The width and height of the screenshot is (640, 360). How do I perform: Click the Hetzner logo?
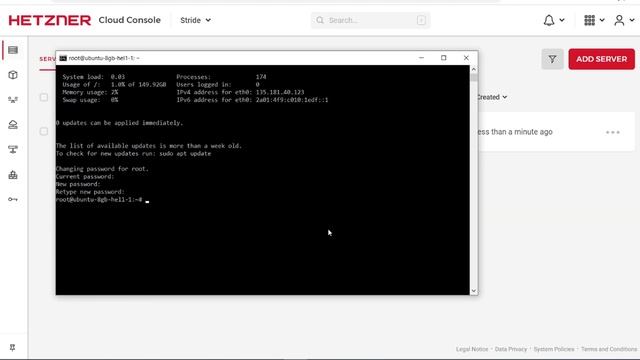[x=50, y=20]
